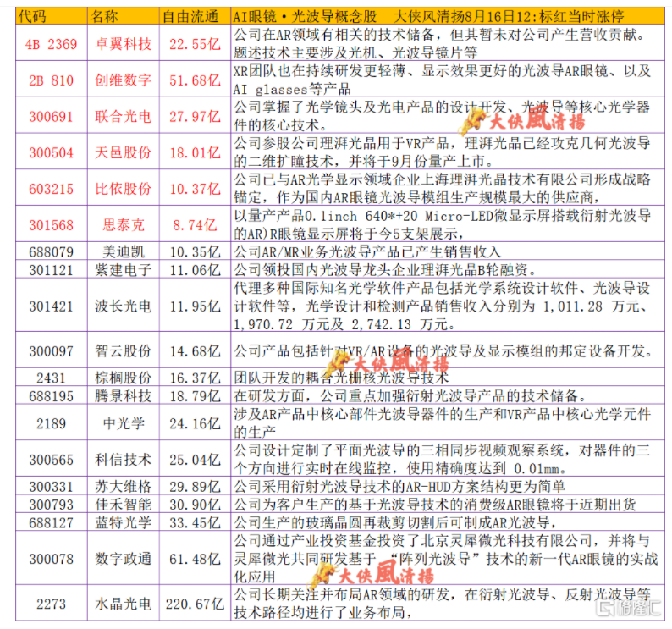Select name cell '联合光电'
The width and height of the screenshot is (672, 629).
pos(124,116)
